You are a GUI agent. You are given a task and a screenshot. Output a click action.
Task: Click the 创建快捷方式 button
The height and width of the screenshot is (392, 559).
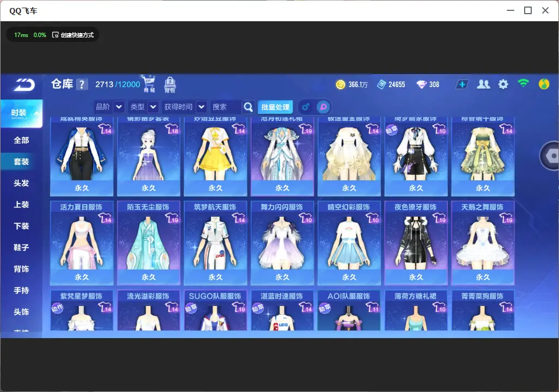(73, 35)
